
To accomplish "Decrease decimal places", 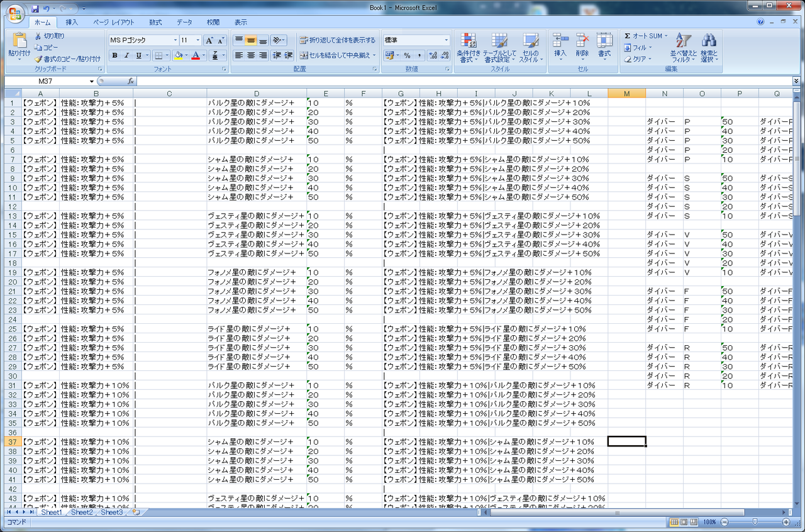I will (445, 55).
